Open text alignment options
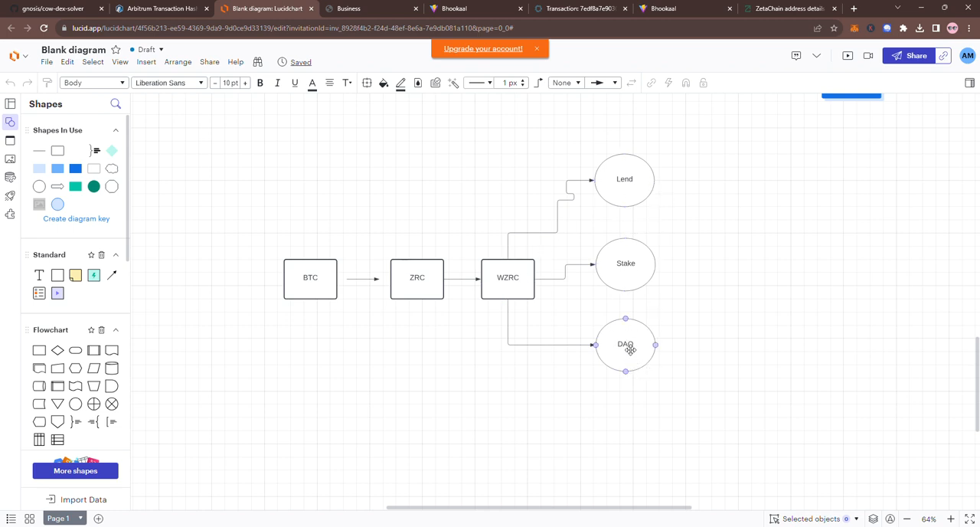The image size is (980, 527). [x=329, y=83]
